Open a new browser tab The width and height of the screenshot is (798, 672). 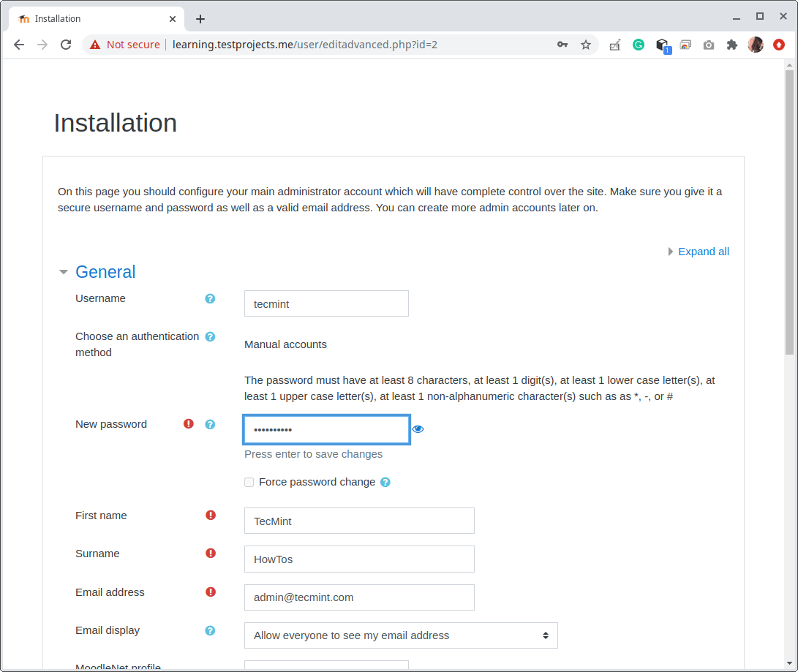click(x=200, y=19)
